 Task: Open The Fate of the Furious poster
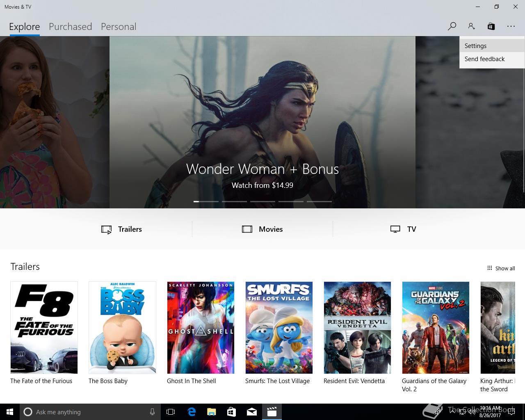tap(44, 328)
